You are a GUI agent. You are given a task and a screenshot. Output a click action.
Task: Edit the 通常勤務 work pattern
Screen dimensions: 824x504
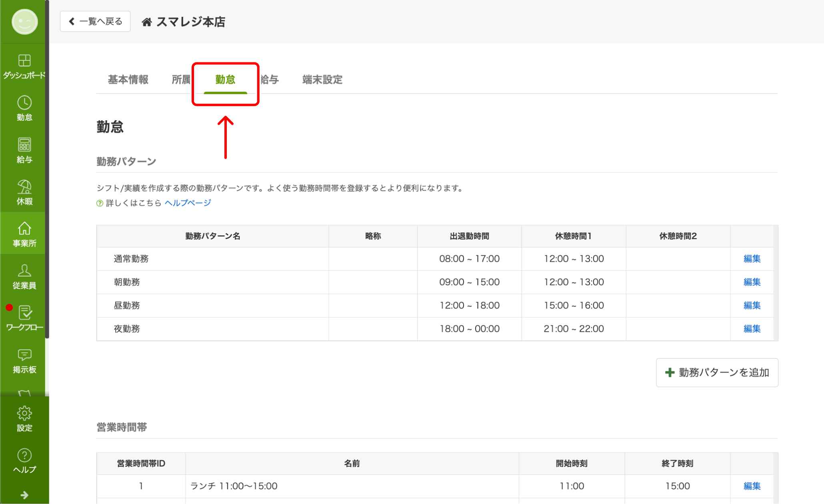(x=752, y=259)
